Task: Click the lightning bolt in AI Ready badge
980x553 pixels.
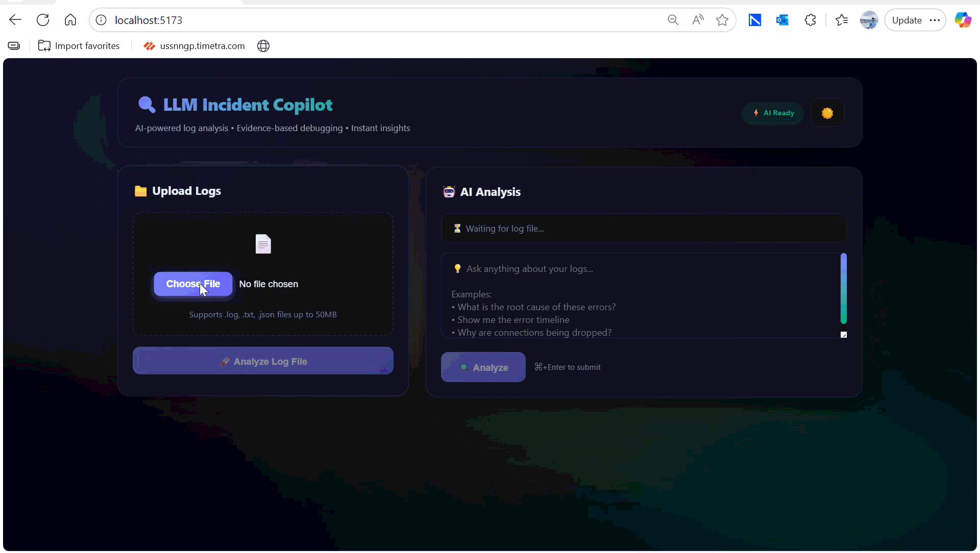Action: [x=756, y=113]
